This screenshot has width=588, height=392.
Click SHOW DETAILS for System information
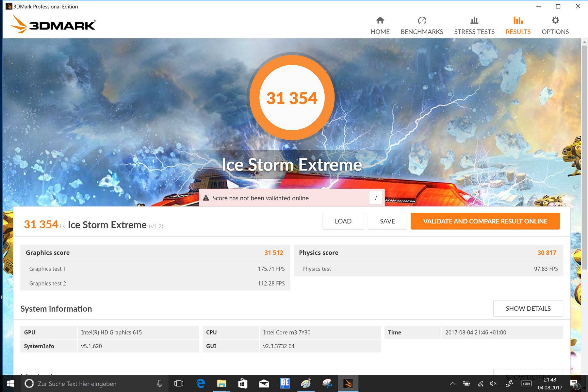[x=528, y=308]
